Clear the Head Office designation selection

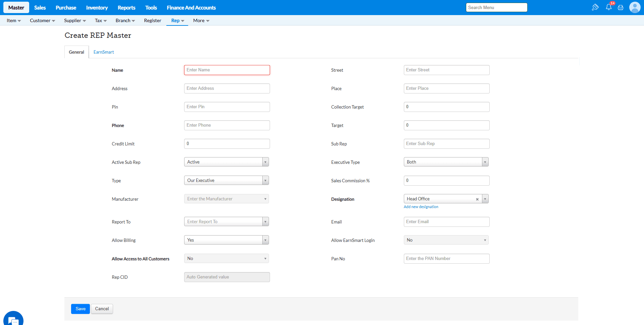coord(477,199)
